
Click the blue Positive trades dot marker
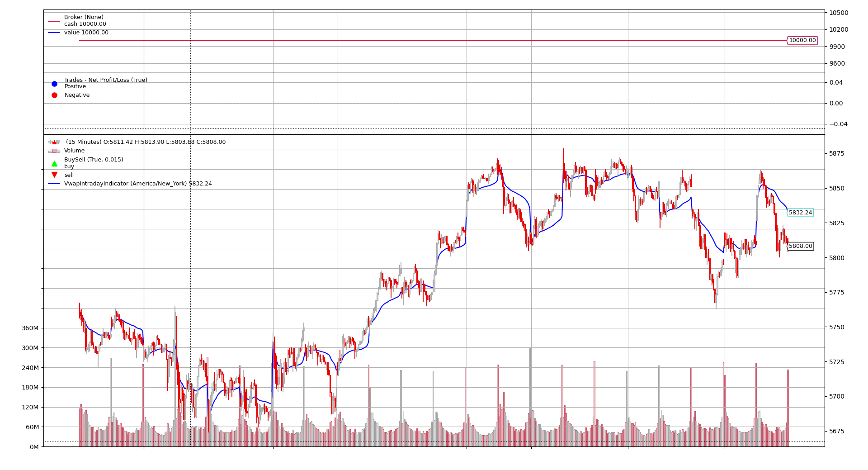(x=54, y=84)
